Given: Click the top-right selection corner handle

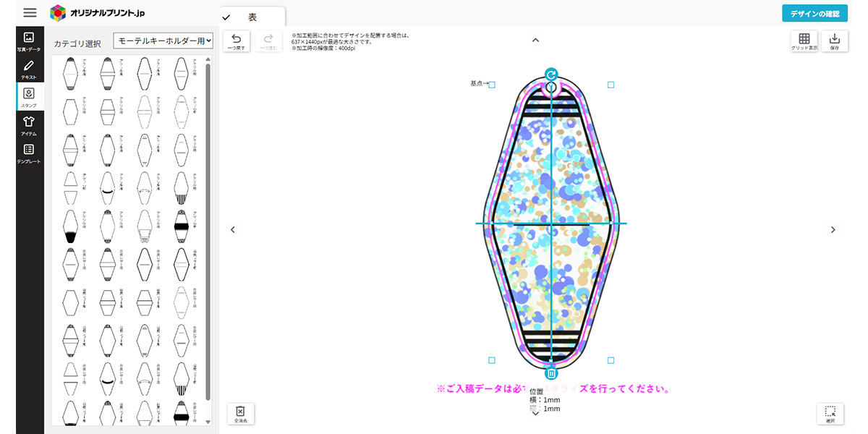Looking at the screenshot, I should (x=610, y=85).
